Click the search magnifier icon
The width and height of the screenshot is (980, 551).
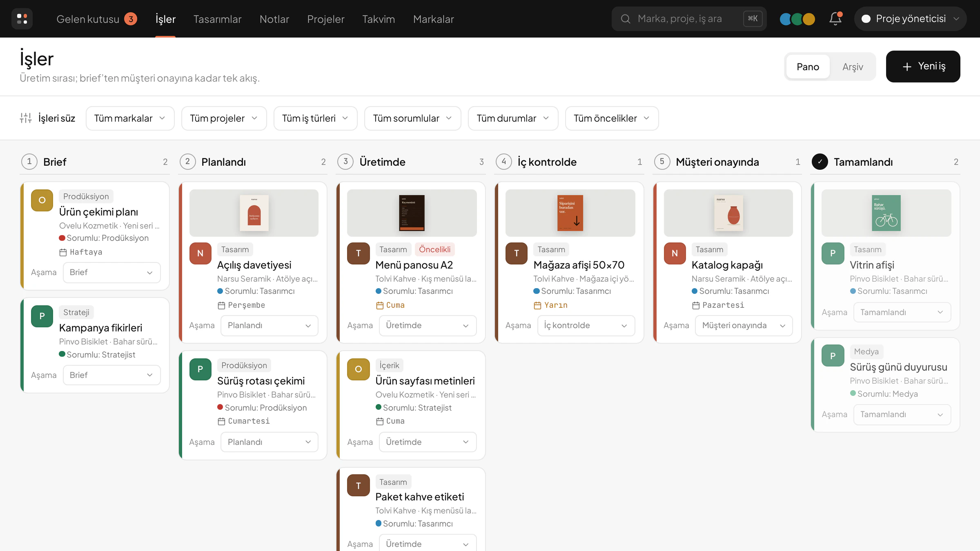[625, 19]
